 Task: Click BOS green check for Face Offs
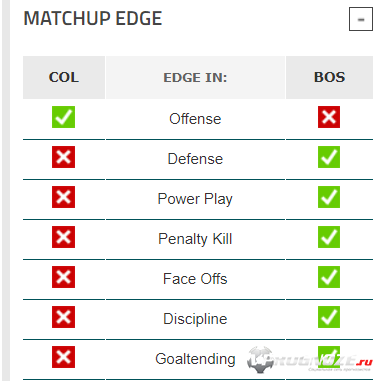point(329,277)
